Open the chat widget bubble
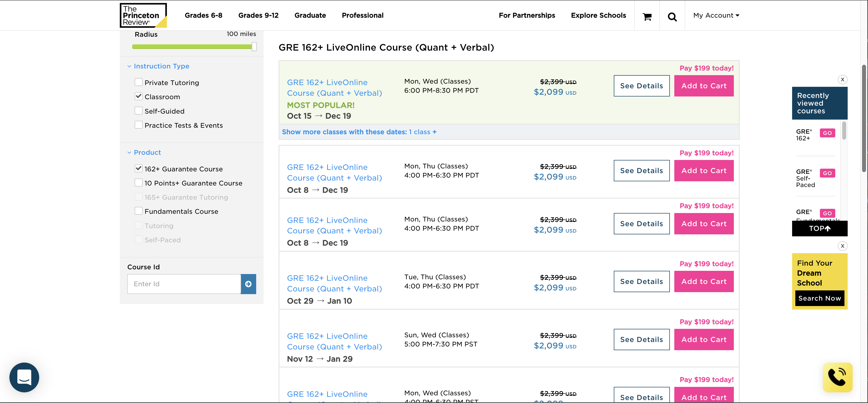The height and width of the screenshot is (403, 868). tap(24, 377)
